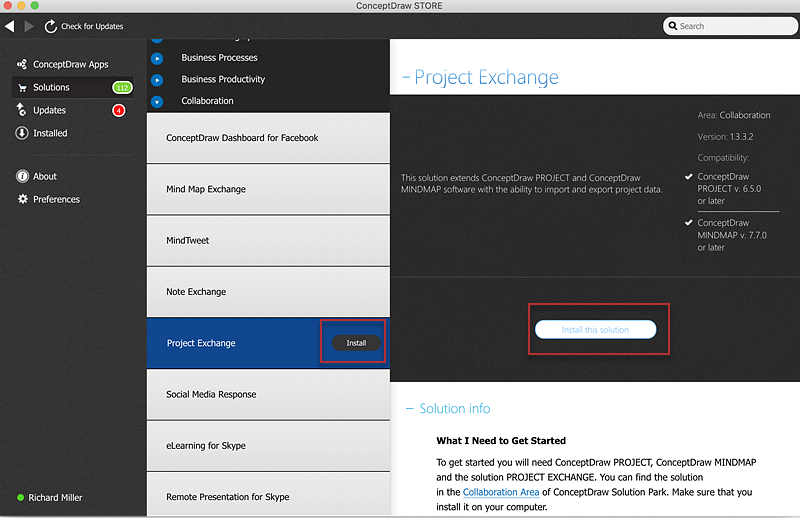Screen dimensions: 800x518
Task: Select the eLearning for Skype solution
Action: (x=268, y=446)
